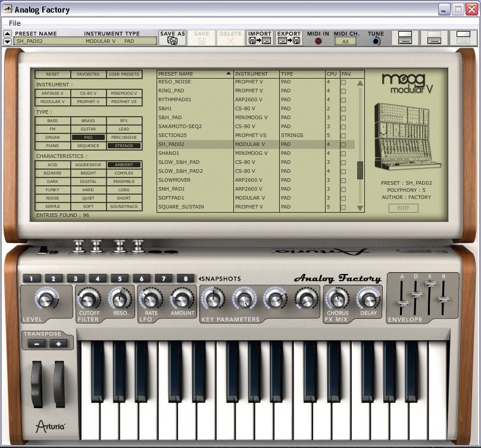Enable the BASS type filter
Screen dimensions: 481x448
click(52, 121)
